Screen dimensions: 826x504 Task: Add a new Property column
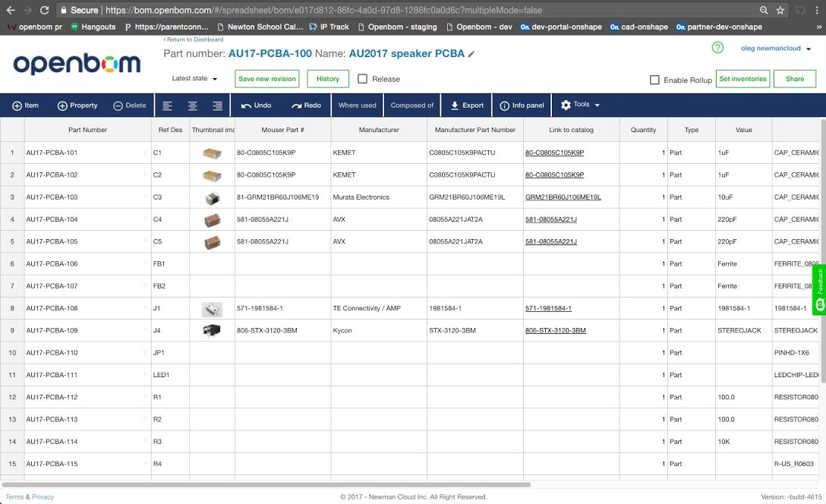77,106
